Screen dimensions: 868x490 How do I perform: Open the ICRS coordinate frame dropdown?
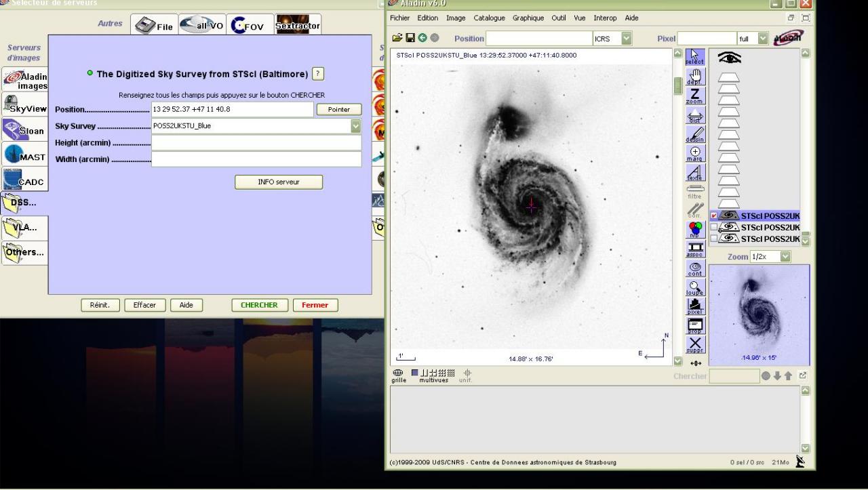[626, 39]
